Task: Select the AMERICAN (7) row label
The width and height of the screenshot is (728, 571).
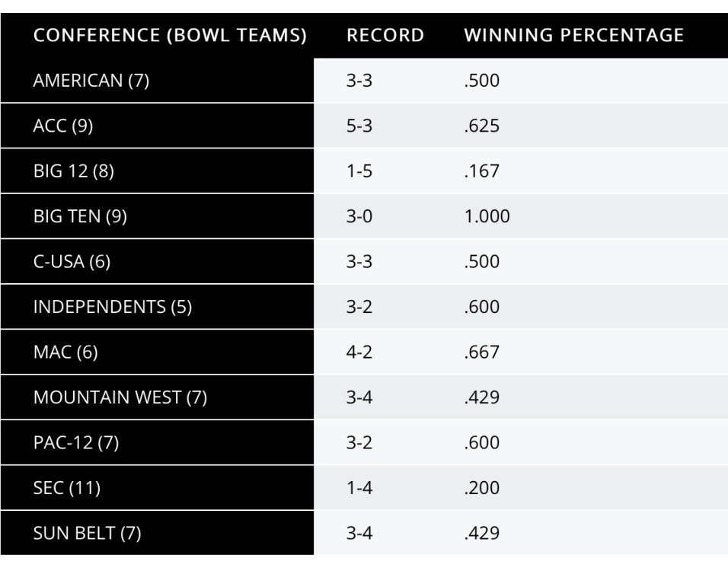Action: coord(91,81)
